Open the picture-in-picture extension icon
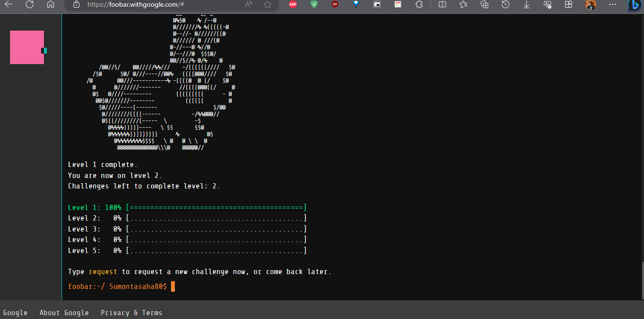Viewport: 644px width, 319px height. [x=377, y=4]
